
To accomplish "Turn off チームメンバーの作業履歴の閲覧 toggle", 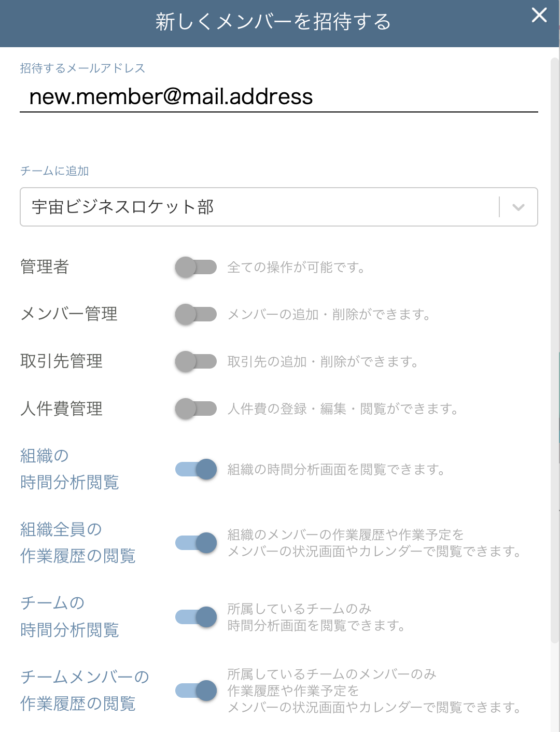I will click(x=196, y=691).
